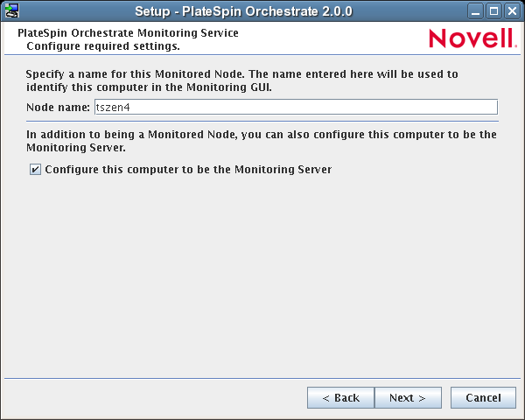
Task: Open the window menu icon in title bar
Action: click(x=12, y=11)
